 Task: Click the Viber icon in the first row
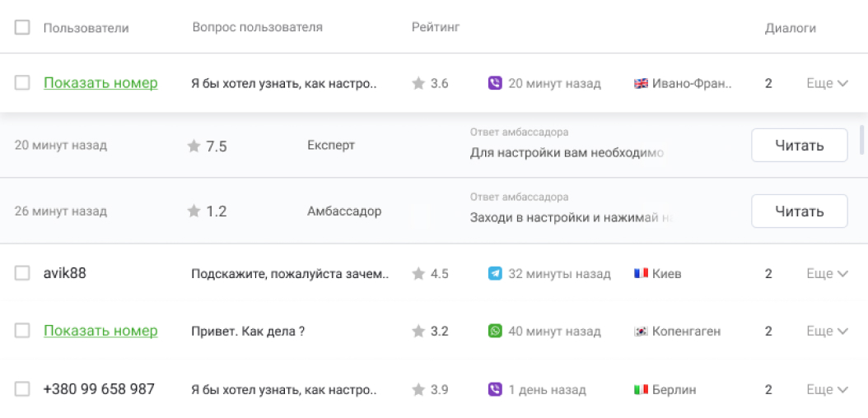click(495, 83)
